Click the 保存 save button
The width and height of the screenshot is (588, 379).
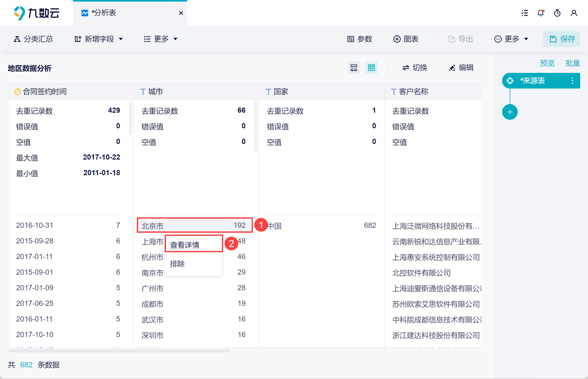click(561, 39)
